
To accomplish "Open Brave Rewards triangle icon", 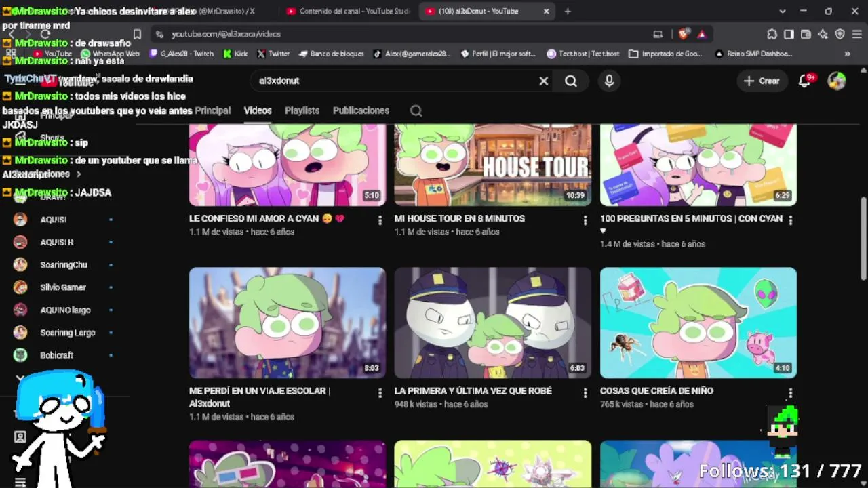I will click(701, 34).
